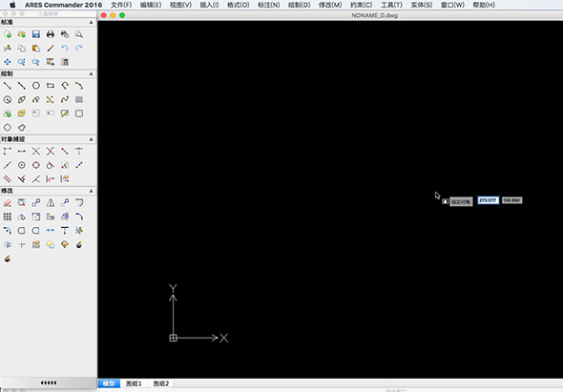
Task: Click the gray second coordinate field beside 273.077
Action: (x=511, y=200)
